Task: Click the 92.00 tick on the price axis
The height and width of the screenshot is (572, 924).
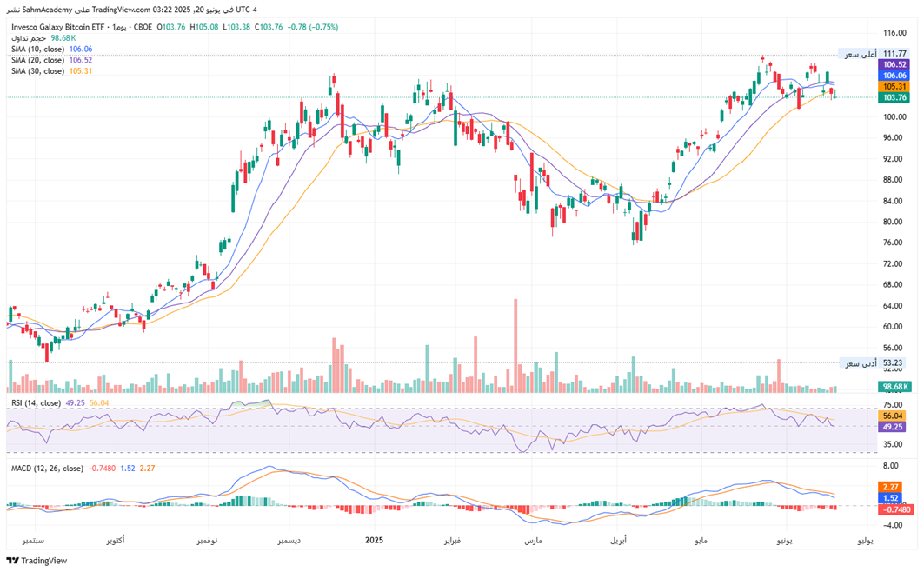Action: [893, 159]
